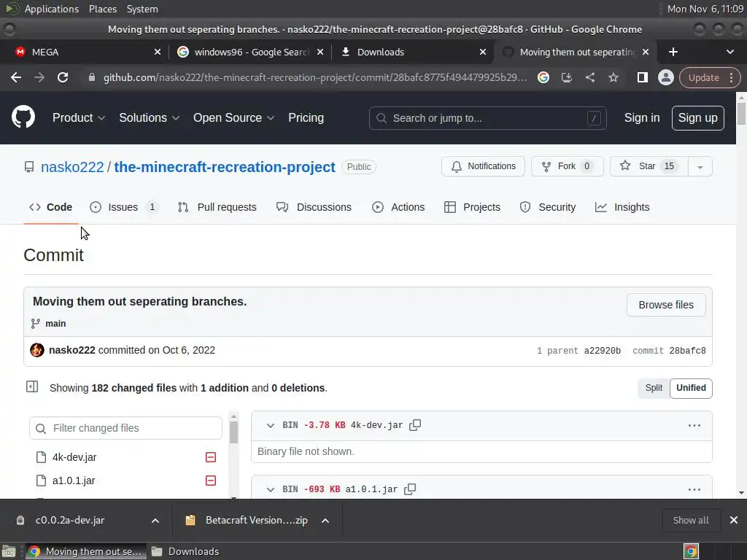This screenshot has height=560, width=747.
Task: Expand the Solutions menu
Action: pos(149,117)
